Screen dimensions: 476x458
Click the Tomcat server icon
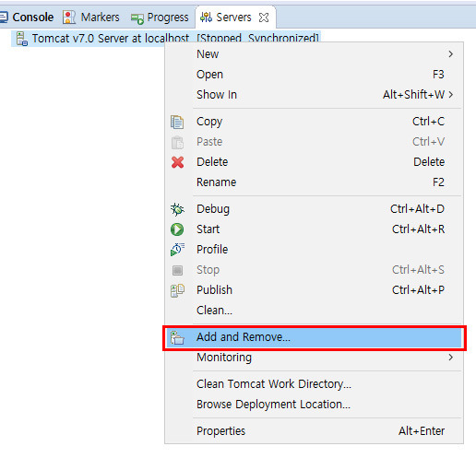pyautogui.click(x=22, y=39)
